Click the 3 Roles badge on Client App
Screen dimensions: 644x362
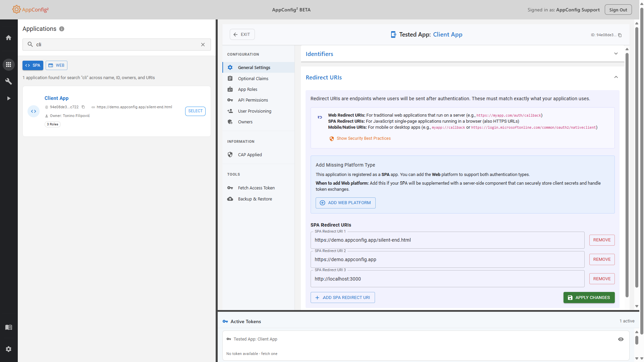tap(53, 124)
